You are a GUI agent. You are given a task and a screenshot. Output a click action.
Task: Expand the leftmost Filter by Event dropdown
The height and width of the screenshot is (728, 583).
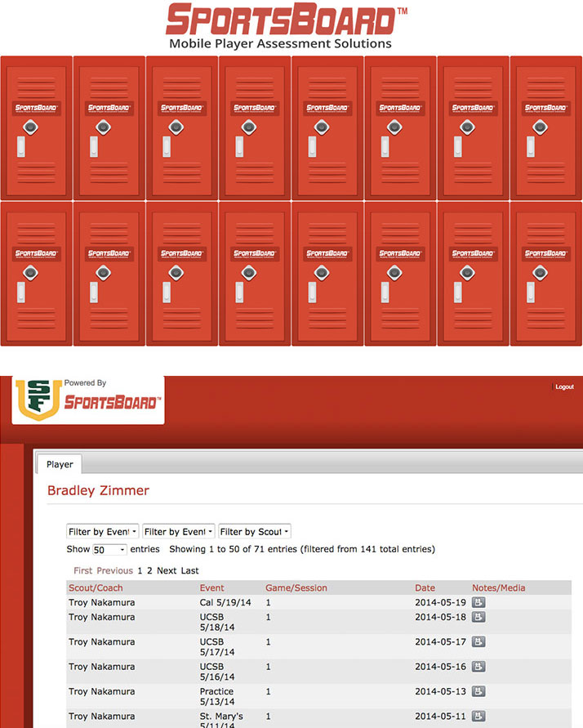pyautogui.click(x=103, y=532)
